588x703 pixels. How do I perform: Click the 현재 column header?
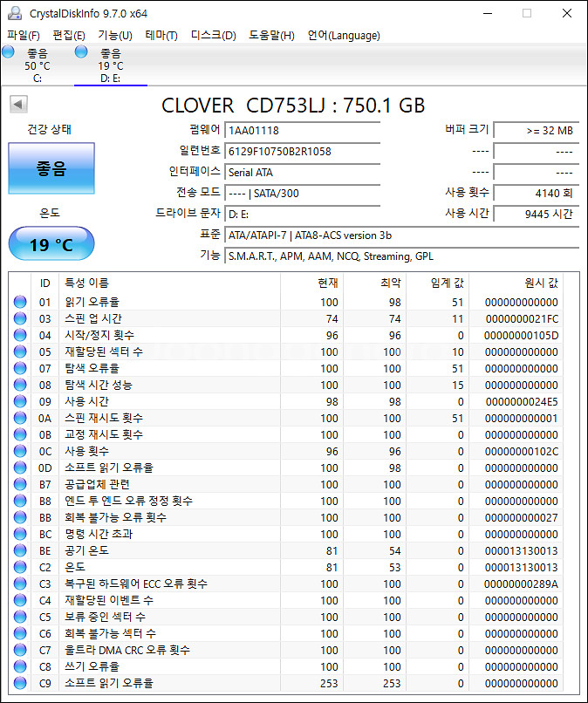click(x=311, y=283)
